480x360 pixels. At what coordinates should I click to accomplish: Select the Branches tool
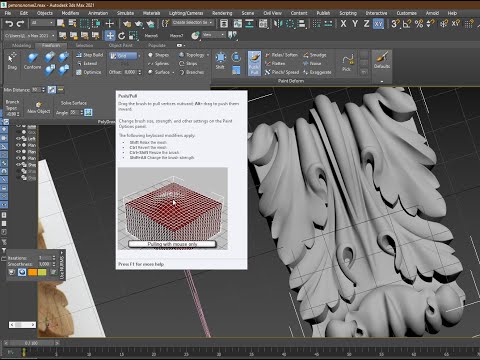pos(192,72)
